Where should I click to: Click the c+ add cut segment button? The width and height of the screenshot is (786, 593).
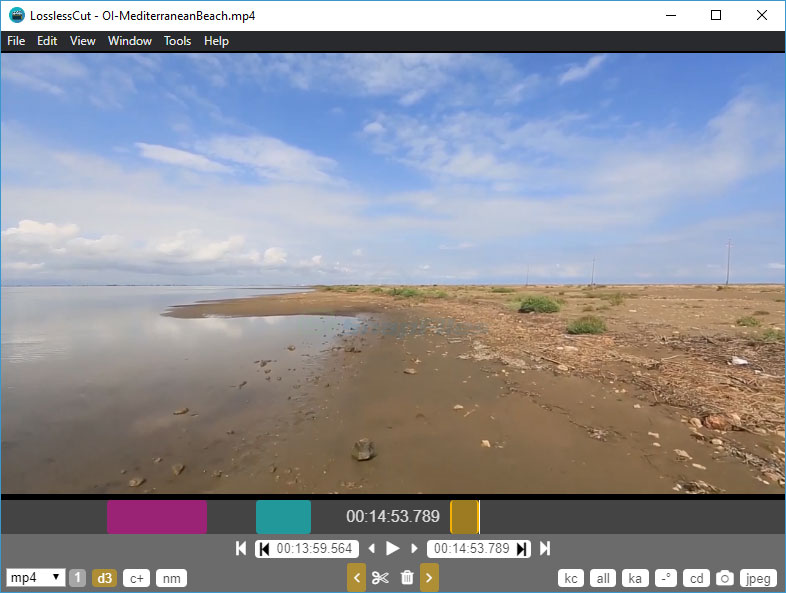[137, 578]
